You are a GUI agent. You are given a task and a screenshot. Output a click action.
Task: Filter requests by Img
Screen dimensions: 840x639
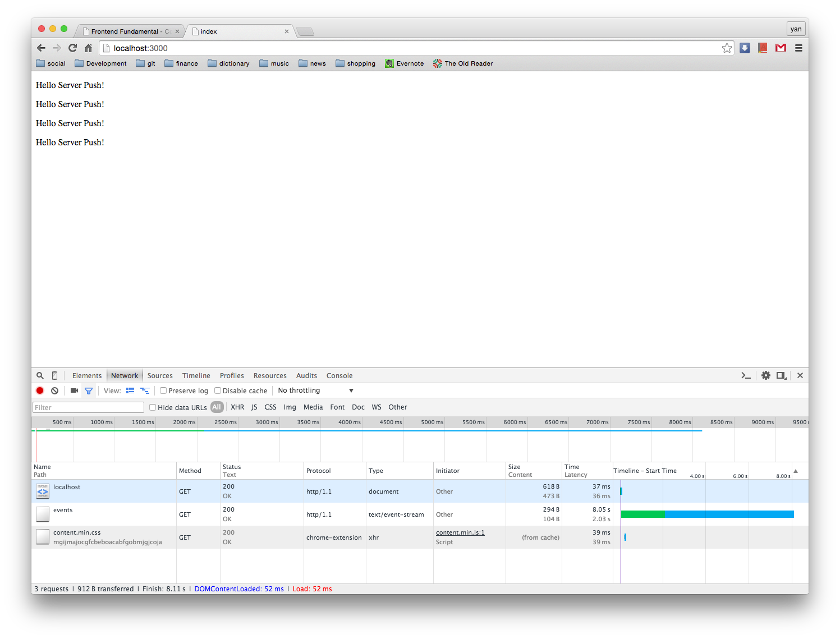coord(290,407)
